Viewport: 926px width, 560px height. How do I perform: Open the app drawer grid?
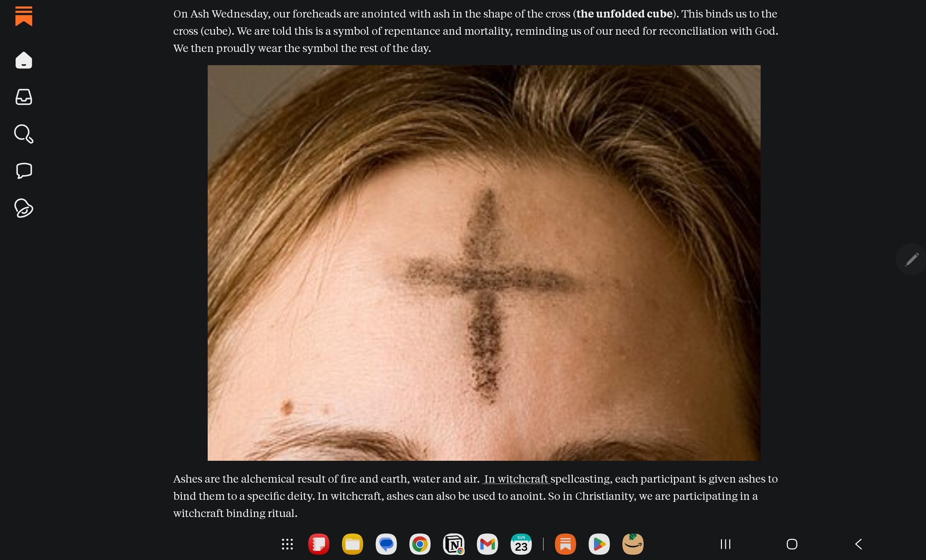tap(287, 544)
